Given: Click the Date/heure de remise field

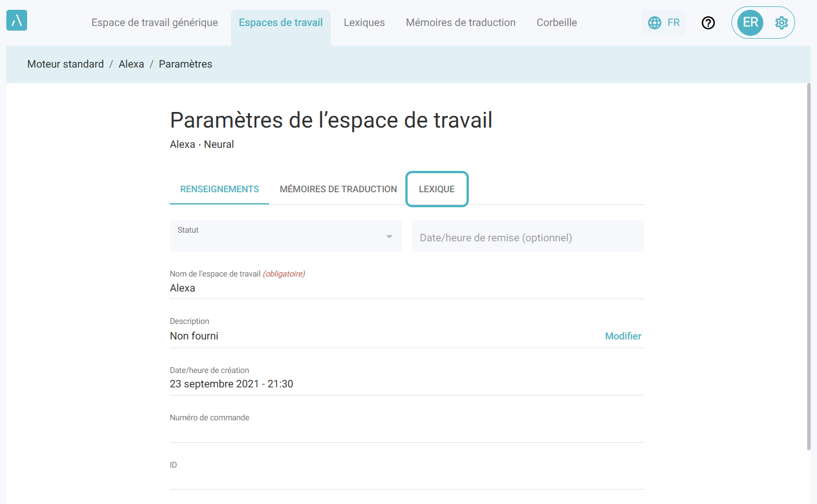Looking at the screenshot, I should point(527,237).
